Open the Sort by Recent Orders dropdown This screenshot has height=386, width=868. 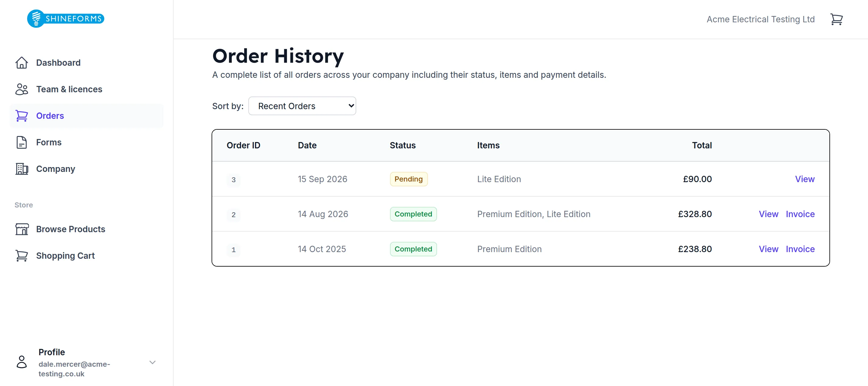tap(302, 106)
